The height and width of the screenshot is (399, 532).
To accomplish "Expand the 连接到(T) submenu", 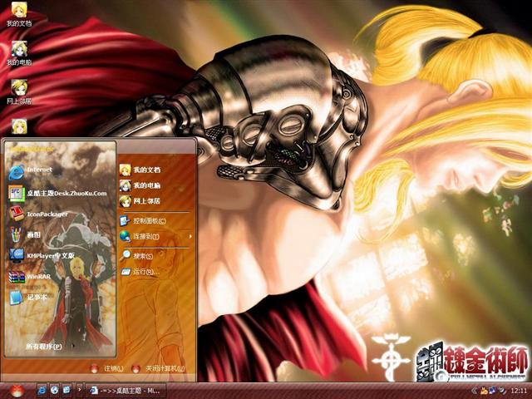I will point(156,236).
